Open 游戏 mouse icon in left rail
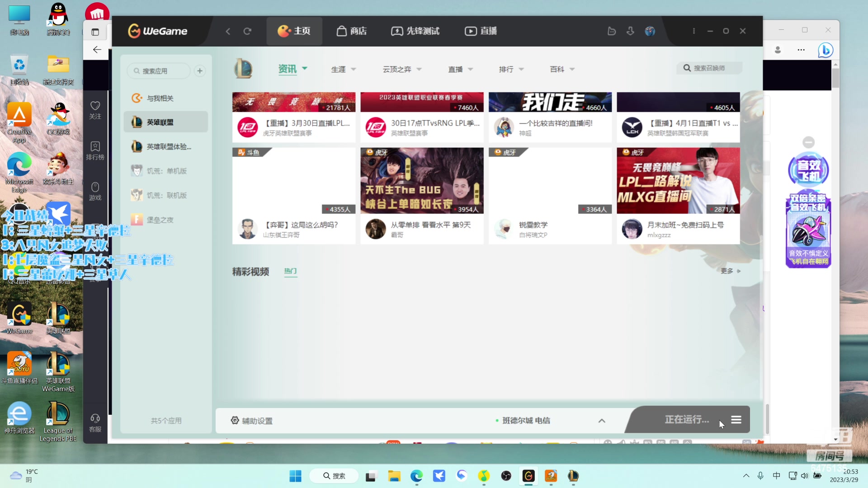Screen dimensions: 868x488 point(95,191)
